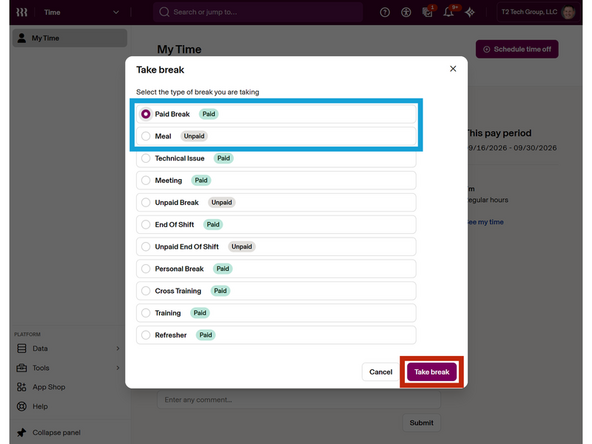Image resolution: width=592 pixels, height=444 pixels.
Task: Expand the Tools menu chevron
Action: (x=118, y=368)
